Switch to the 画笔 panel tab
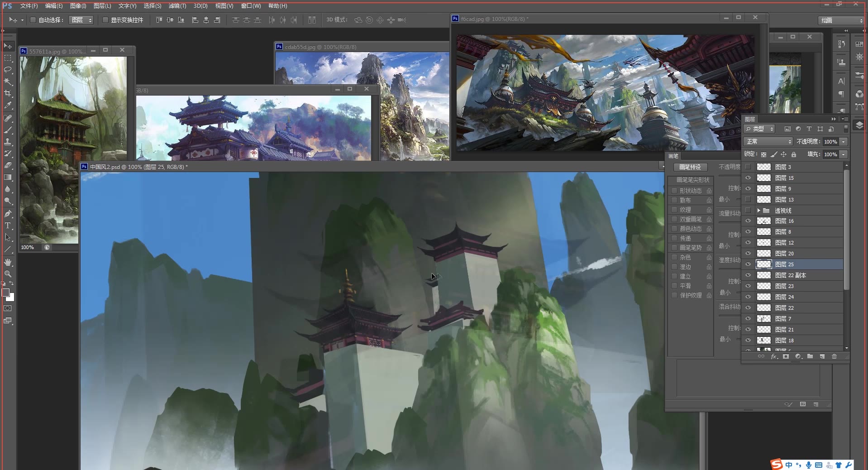 [x=673, y=156]
